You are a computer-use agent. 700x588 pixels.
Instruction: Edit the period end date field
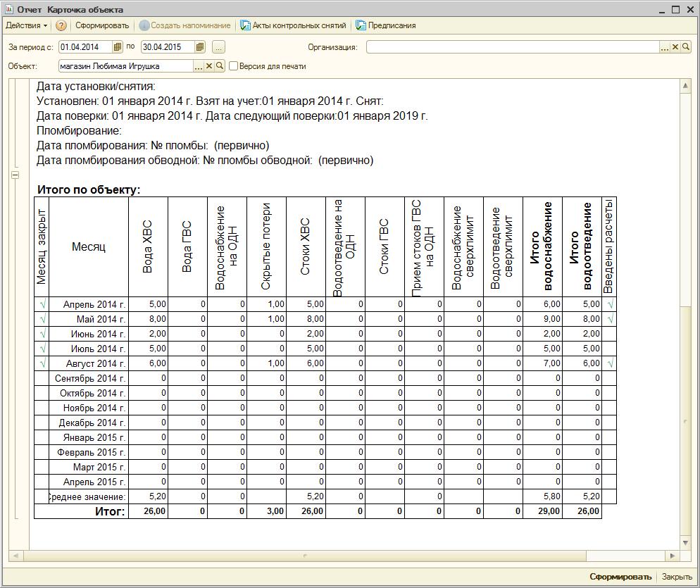[168, 46]
